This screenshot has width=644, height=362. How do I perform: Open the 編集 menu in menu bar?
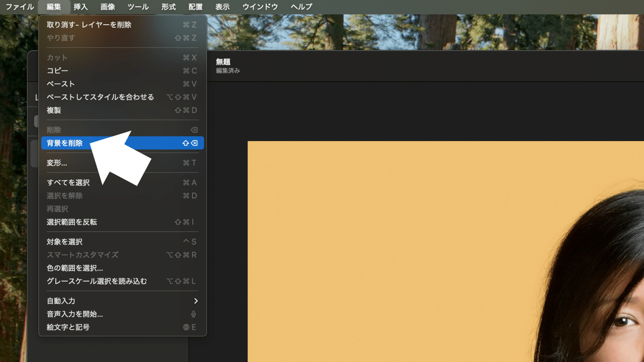(54, 7)
